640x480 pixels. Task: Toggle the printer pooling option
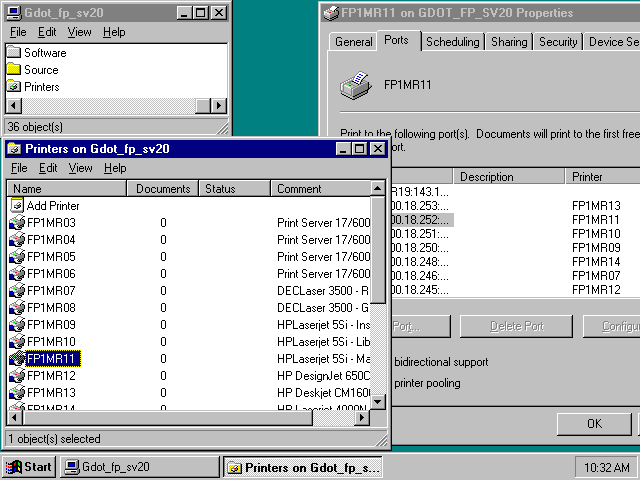(x=428, y=382)
